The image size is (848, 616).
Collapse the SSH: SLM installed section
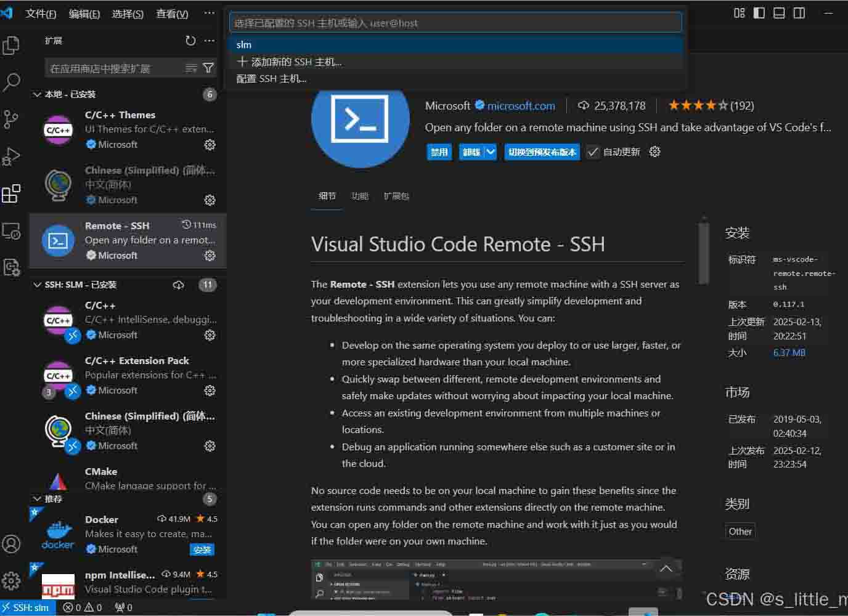tap(38, 285)
